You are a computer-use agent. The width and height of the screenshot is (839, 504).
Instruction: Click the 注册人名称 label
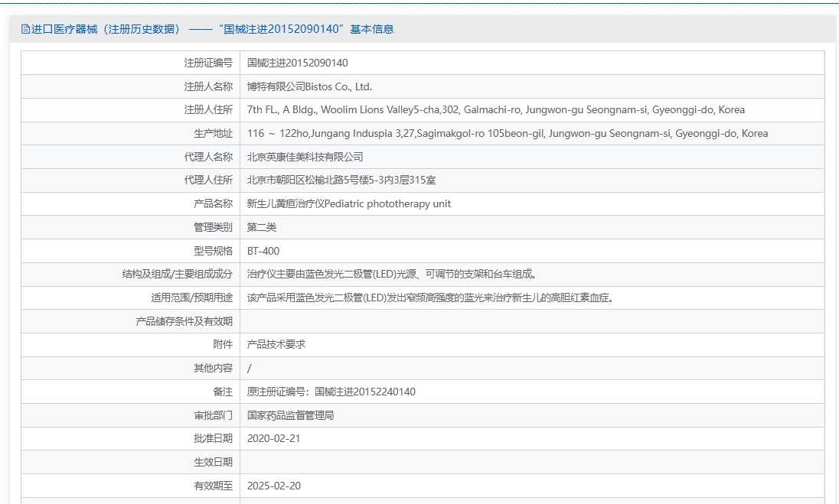click(x=209, y=86)
